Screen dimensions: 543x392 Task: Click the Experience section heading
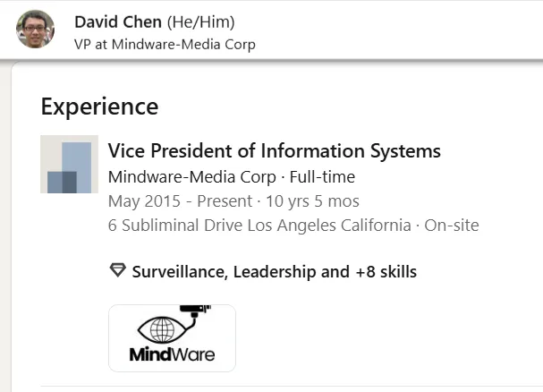pyautogui.click(x=99, y=107)
